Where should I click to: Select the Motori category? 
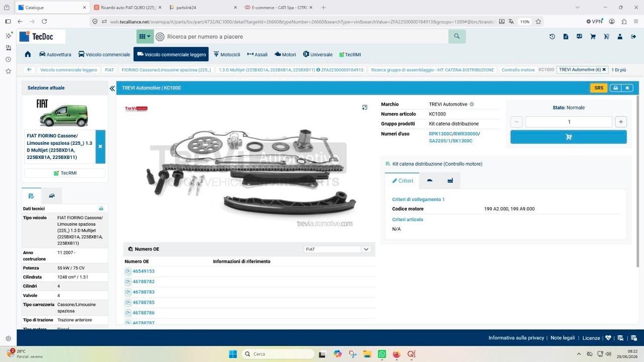(285, 54)
